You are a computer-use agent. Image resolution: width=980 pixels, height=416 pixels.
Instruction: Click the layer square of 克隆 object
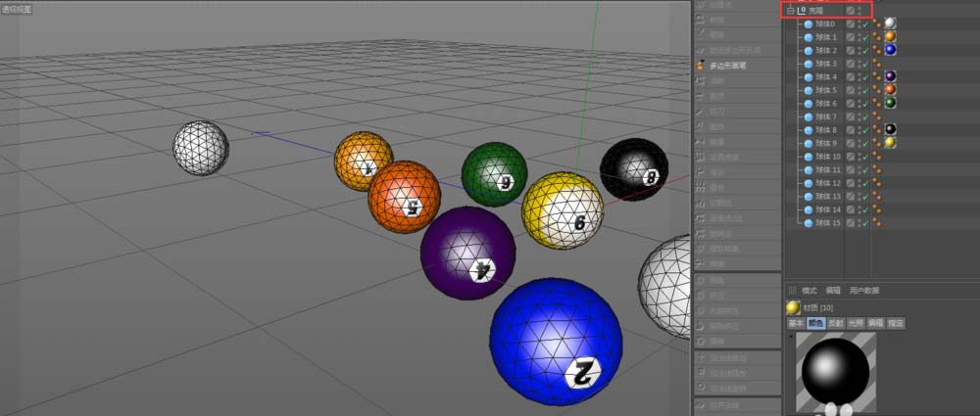coord(851,11)
